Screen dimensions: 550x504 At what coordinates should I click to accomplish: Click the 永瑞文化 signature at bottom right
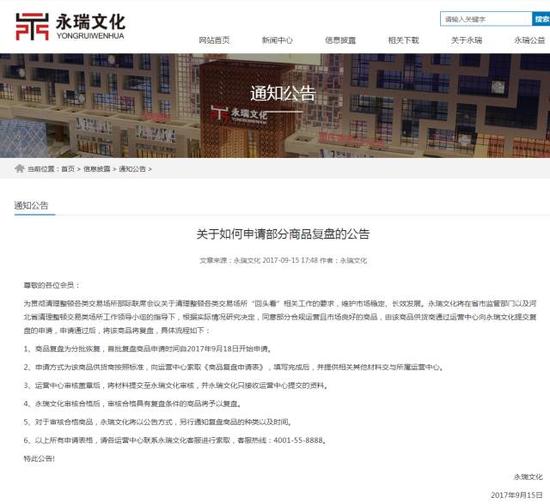(x=528, y=477)
